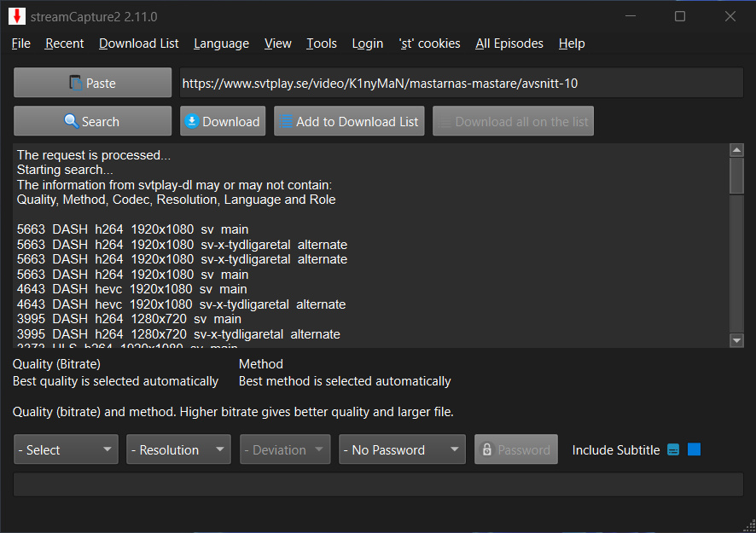Click 'Best quality is selected automatically' text
The image size is (756, 533).
[x=115, y=381]
